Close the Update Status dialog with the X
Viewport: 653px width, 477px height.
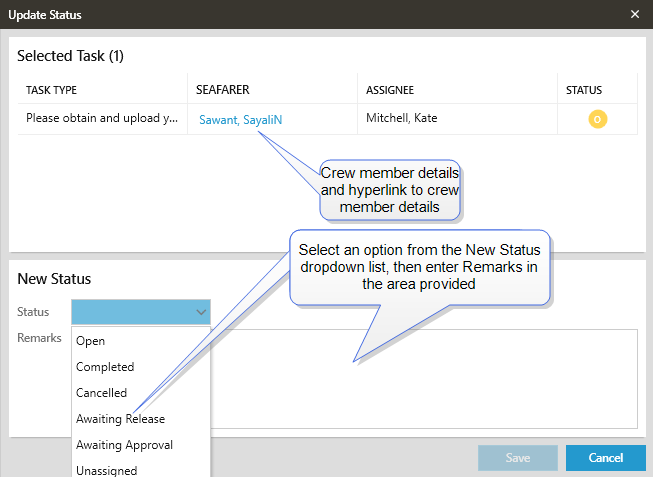pos(635,15)
